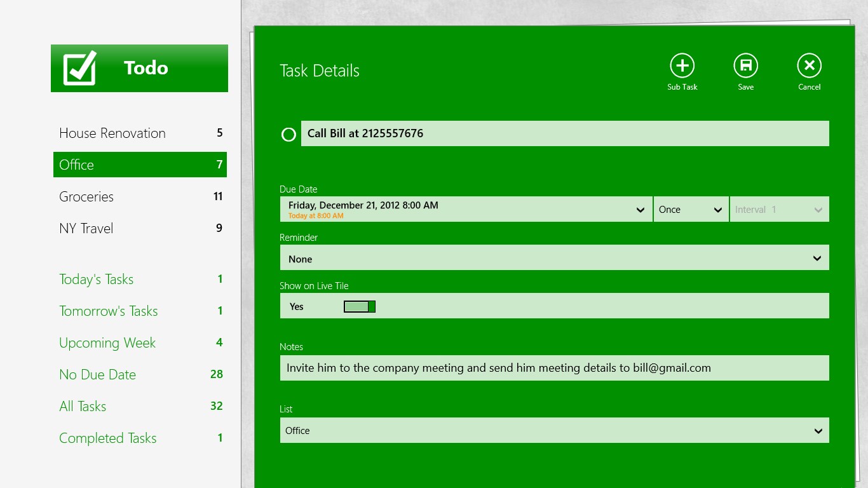This screenshot has height=488, width=868.
Task: Click the Interval dropdown
Action: [x=779, y=210]
